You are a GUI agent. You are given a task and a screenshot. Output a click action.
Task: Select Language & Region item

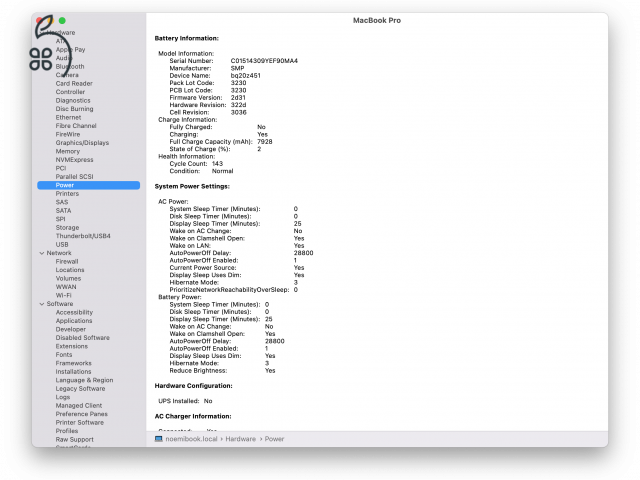pos(84,380)
